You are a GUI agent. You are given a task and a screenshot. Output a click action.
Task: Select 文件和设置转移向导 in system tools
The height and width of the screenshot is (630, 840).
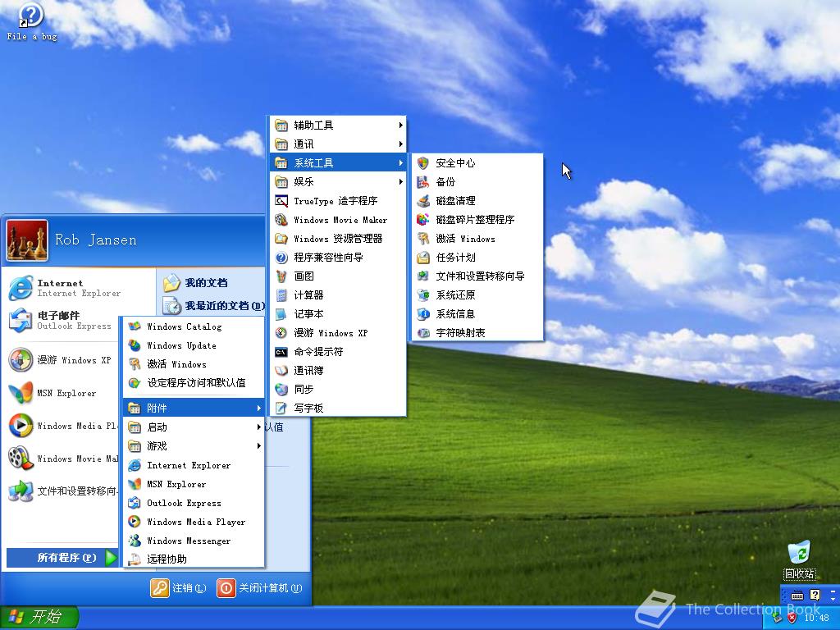pyautogui.click(x=477, y=276)
